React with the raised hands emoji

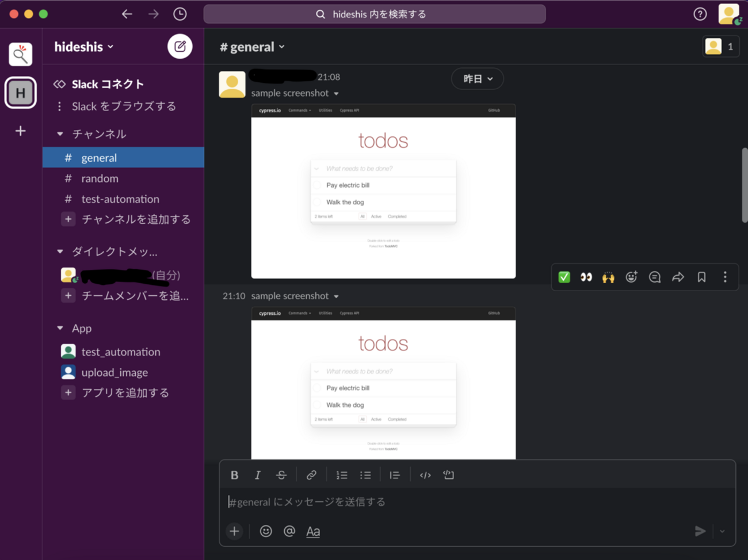[608, 277]
